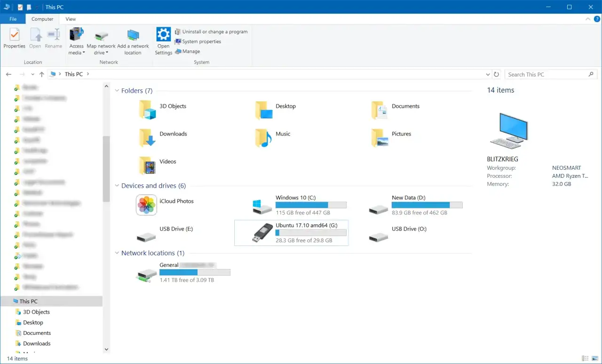Select the Music folder icon
The height and width of the screenshot is (364, 602).
(x=263, y=137)
